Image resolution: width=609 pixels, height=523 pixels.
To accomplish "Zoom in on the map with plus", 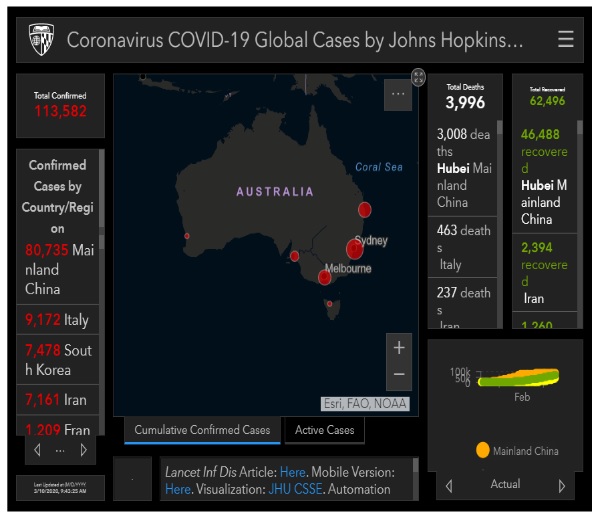I will (x=399, y=348).
